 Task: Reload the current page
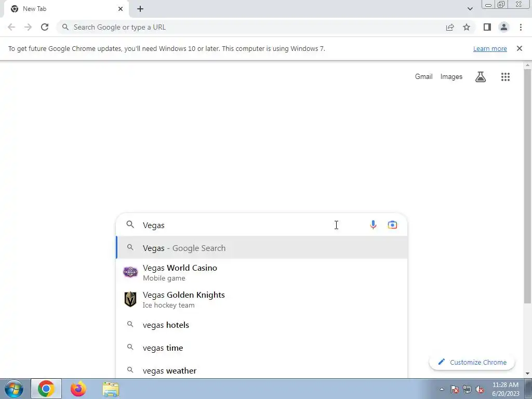coord(45,27)
